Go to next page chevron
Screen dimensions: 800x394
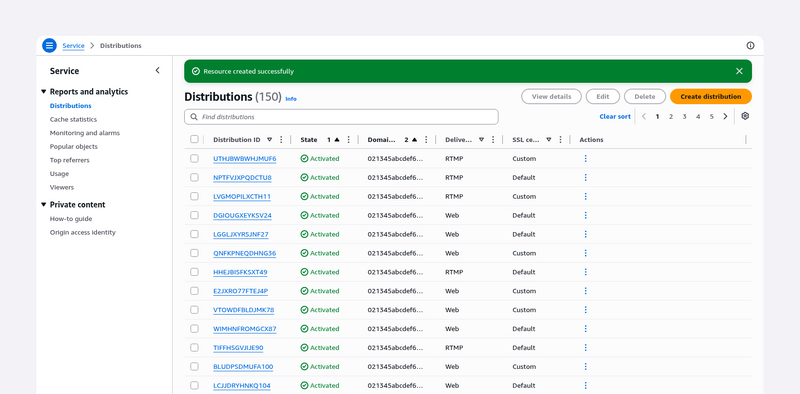coord(725,116)
